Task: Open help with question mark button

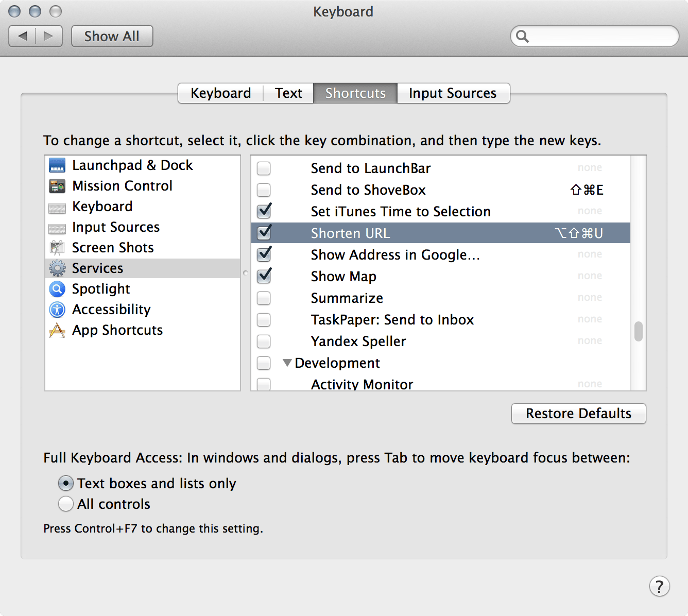Action: tap(659, 586)
